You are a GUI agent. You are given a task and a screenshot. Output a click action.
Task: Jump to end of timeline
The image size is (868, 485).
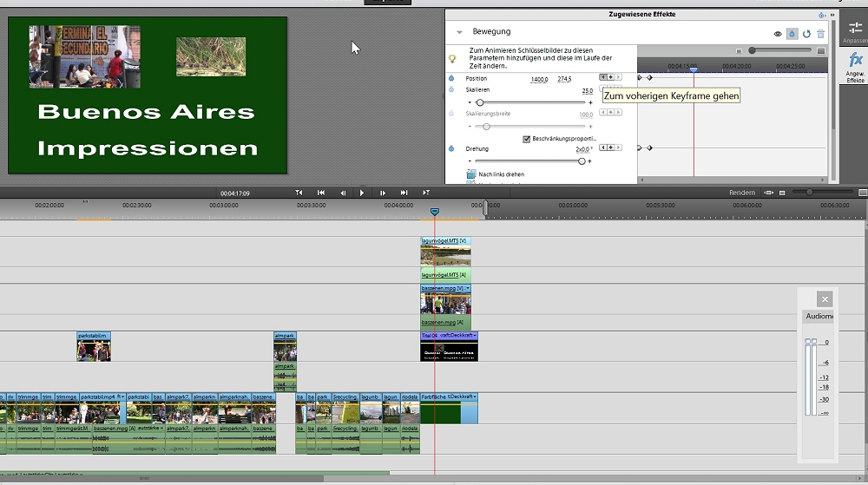click(x=404, y=193)
